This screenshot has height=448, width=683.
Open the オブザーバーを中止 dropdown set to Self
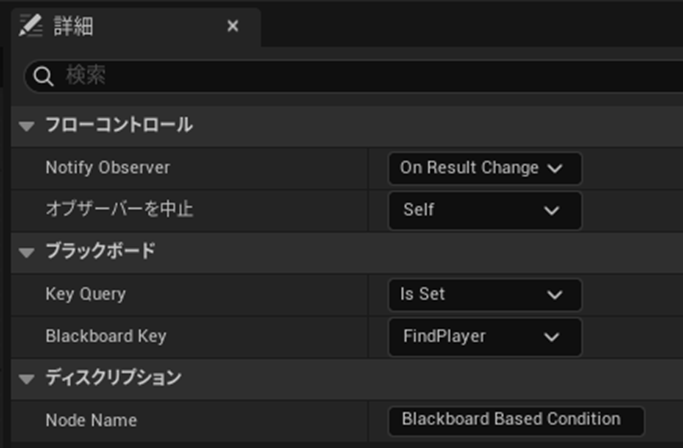tap(484, 210)
